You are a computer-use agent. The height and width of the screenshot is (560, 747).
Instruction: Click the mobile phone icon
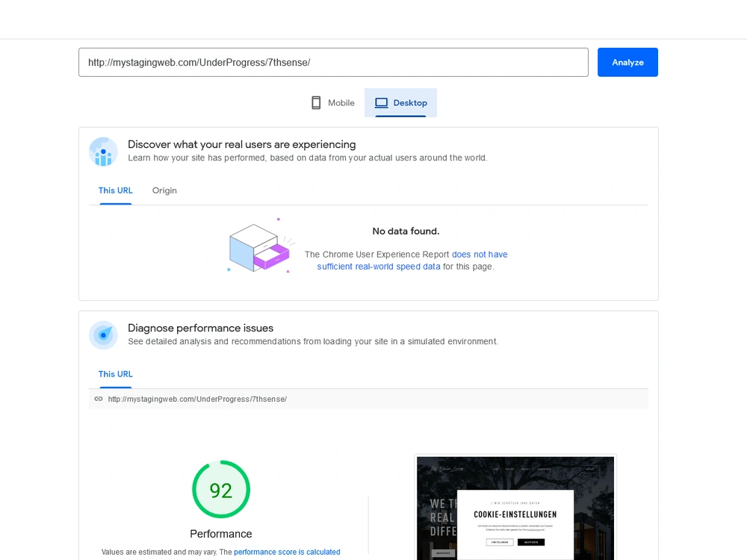316,103
